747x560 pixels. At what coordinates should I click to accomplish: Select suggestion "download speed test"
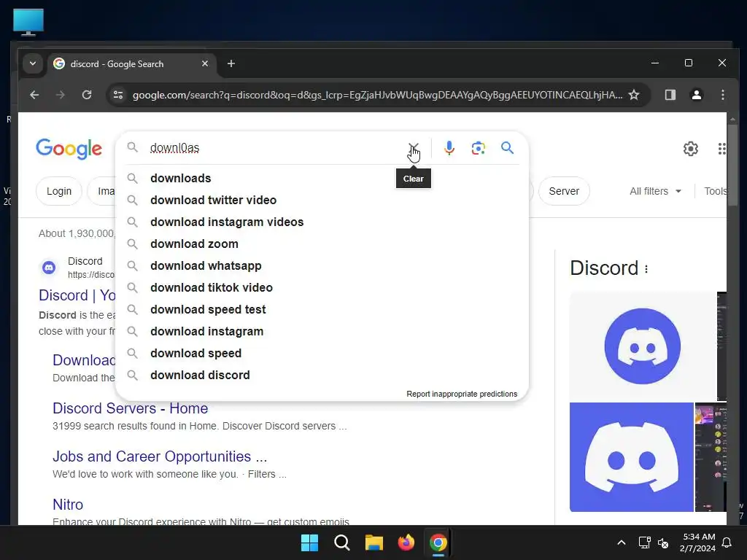coord(322,309)
